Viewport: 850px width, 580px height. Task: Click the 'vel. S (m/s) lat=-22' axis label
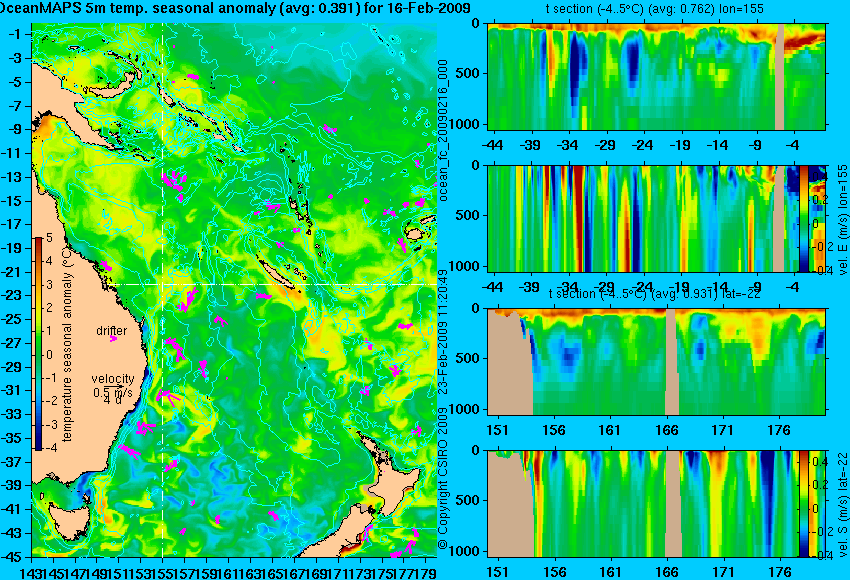842,504
